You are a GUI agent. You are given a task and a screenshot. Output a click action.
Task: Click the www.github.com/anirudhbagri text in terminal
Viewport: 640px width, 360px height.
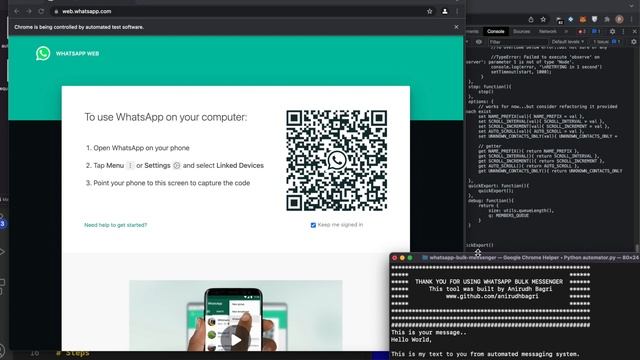[x=492, y=296]
